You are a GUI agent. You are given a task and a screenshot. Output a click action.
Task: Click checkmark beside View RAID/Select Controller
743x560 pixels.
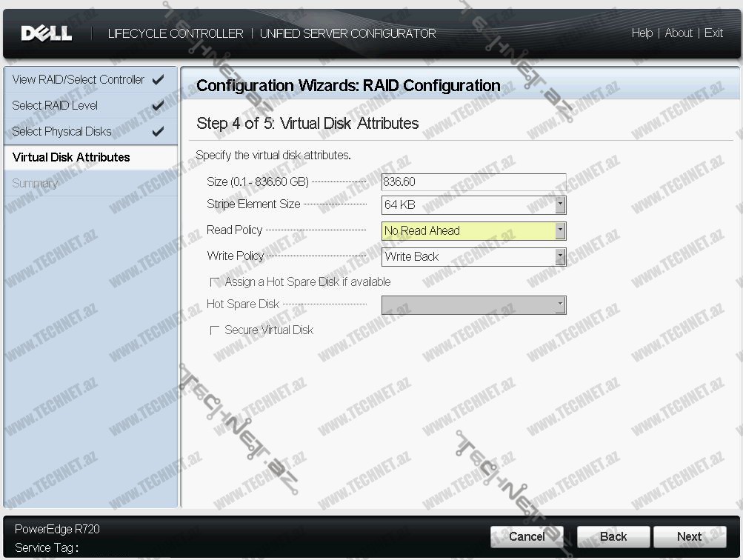pyautogui.click(x=158, y=80)
